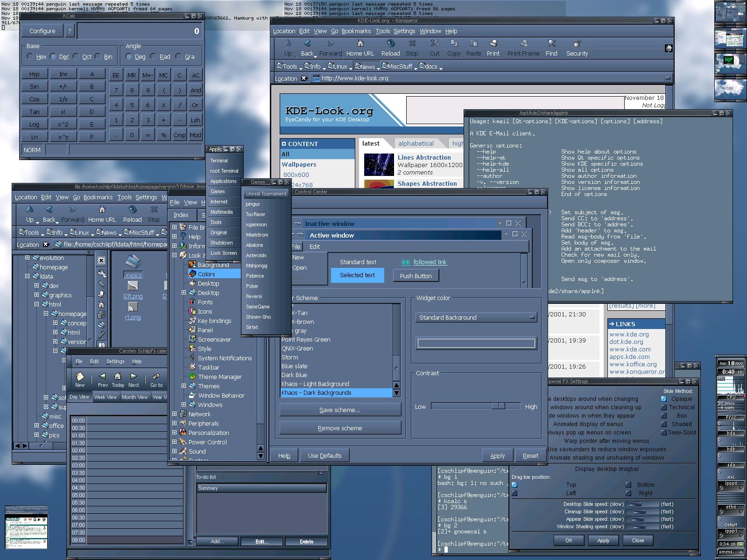Click the Today icon in calendar toolbar
747x560 pixels.
point(118,376)
